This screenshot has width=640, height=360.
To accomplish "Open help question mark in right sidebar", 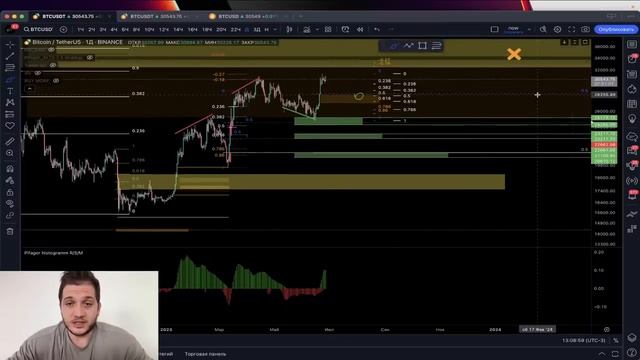I will 632,353.
